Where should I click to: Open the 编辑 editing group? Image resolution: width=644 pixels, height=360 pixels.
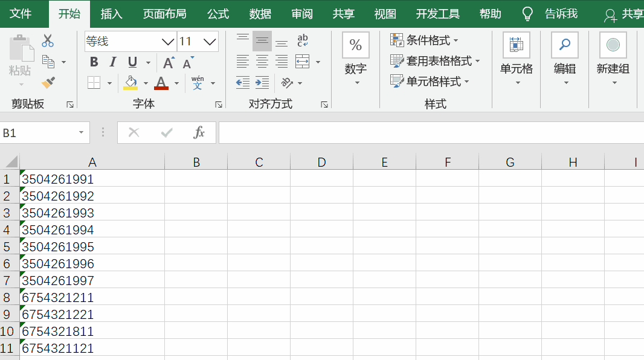click(565, 59)
